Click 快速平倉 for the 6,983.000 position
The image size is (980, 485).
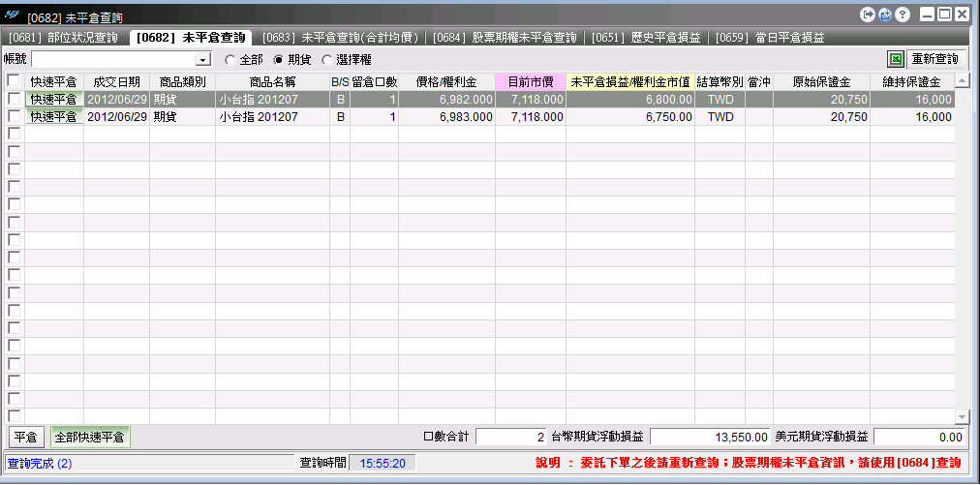[54, 116]
